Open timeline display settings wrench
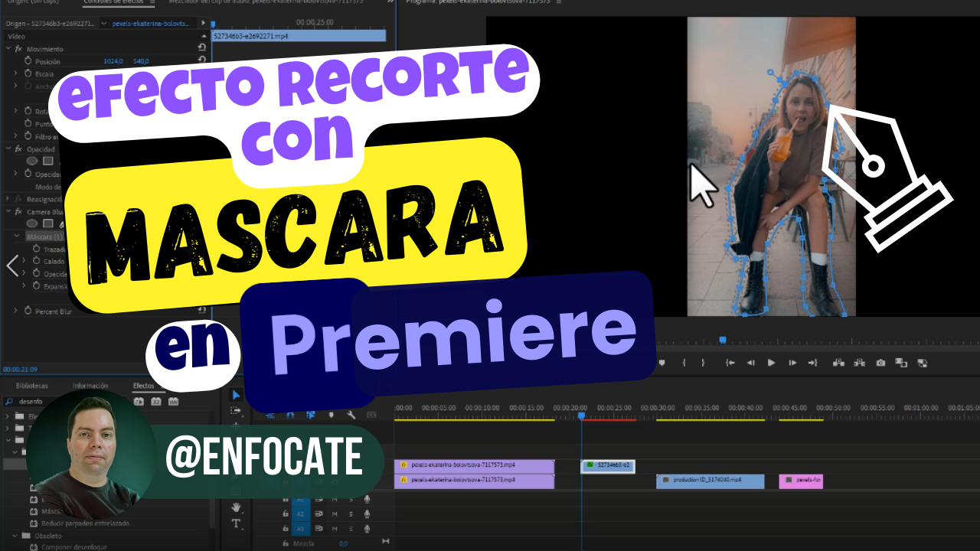 tap(351, 415)
